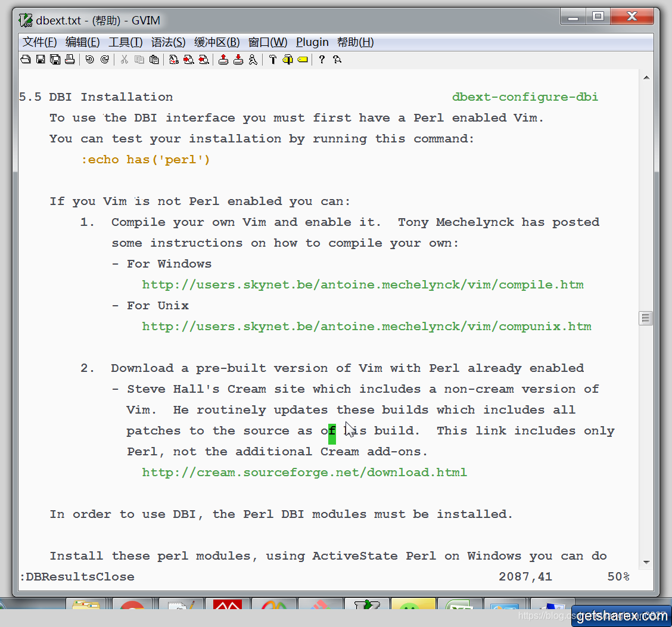Image resolution: width=672 pixels, height=627 pixels.
Task: Click the vertical scrollbar thumb
Action: click(x=646, y=318)
